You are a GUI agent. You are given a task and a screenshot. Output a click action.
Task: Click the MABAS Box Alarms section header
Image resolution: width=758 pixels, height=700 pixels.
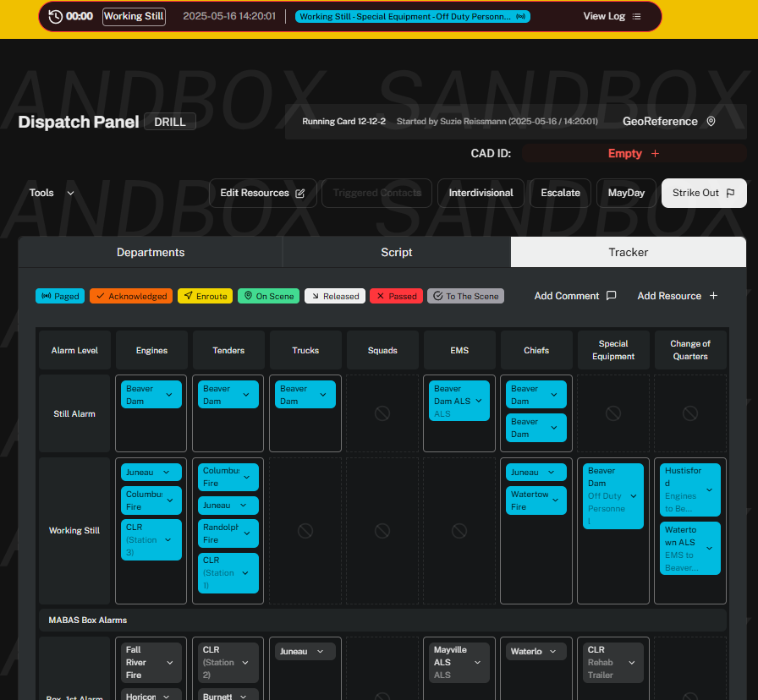click(383, 620)
